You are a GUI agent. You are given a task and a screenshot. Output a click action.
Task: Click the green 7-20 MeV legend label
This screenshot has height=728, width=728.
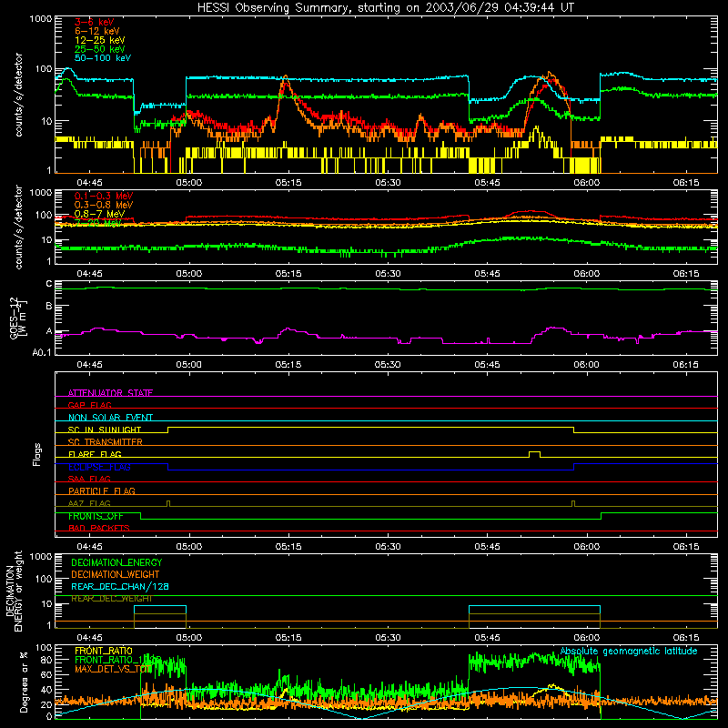(x=98, y=223)
